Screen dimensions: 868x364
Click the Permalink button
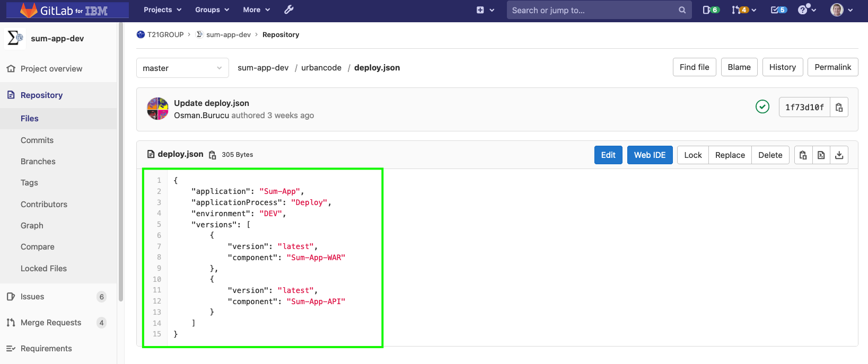click(833, 67)
